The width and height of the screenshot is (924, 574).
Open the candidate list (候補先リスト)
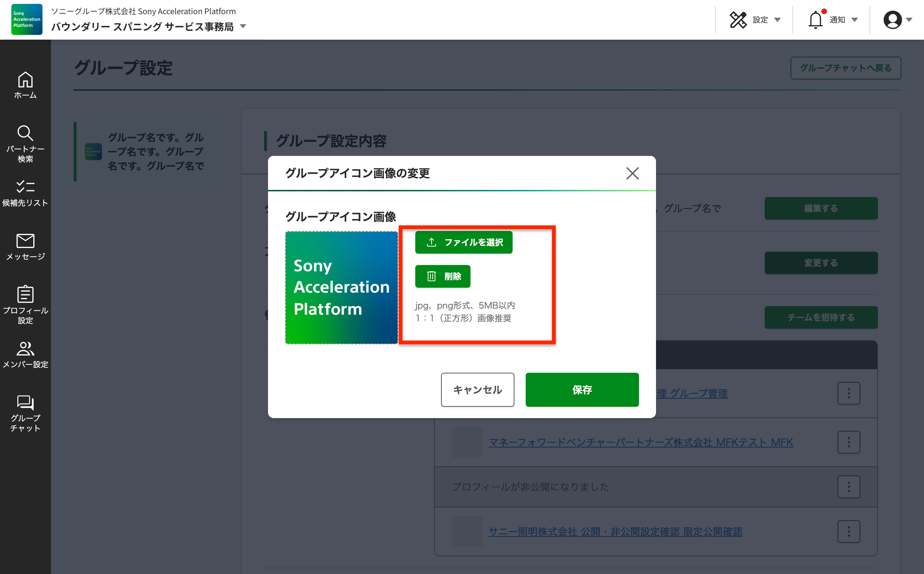[x=25, y=193]
